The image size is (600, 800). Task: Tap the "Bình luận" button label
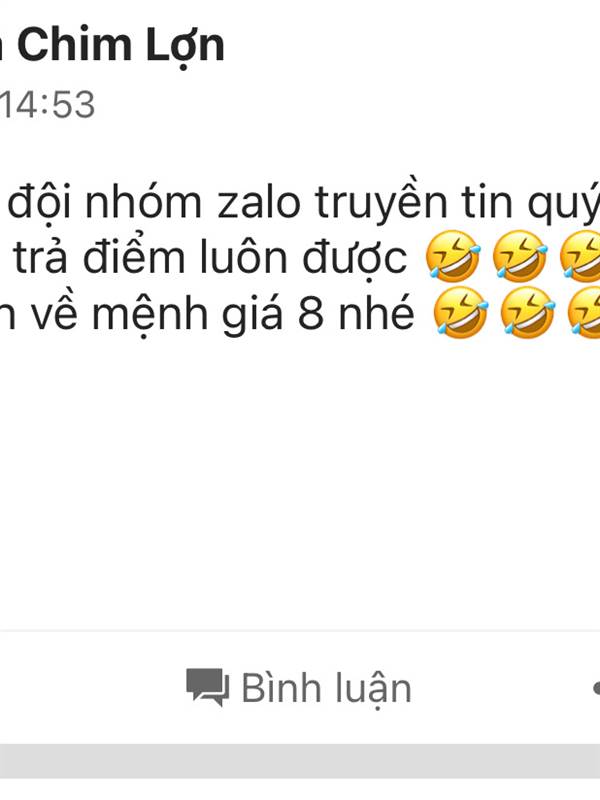tap(326, 689)
